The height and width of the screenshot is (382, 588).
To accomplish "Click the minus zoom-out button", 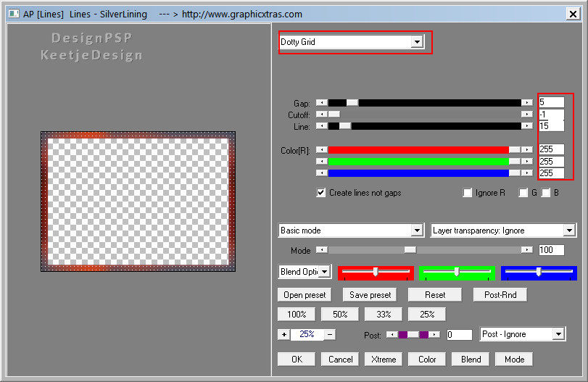I will pyautogui.click(x=330, y=334).
